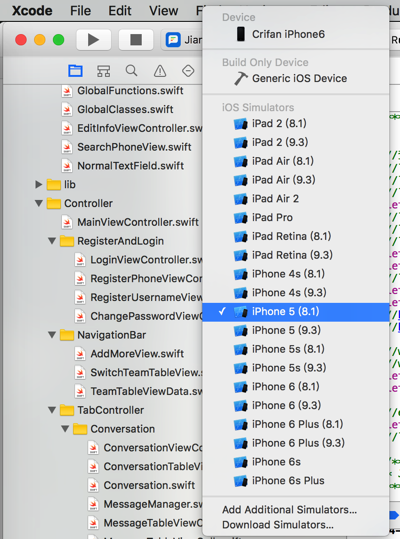Open the Xcode application menu
Image resolution: width=400 pixels, height=539 pixels.
click(32, 11)
